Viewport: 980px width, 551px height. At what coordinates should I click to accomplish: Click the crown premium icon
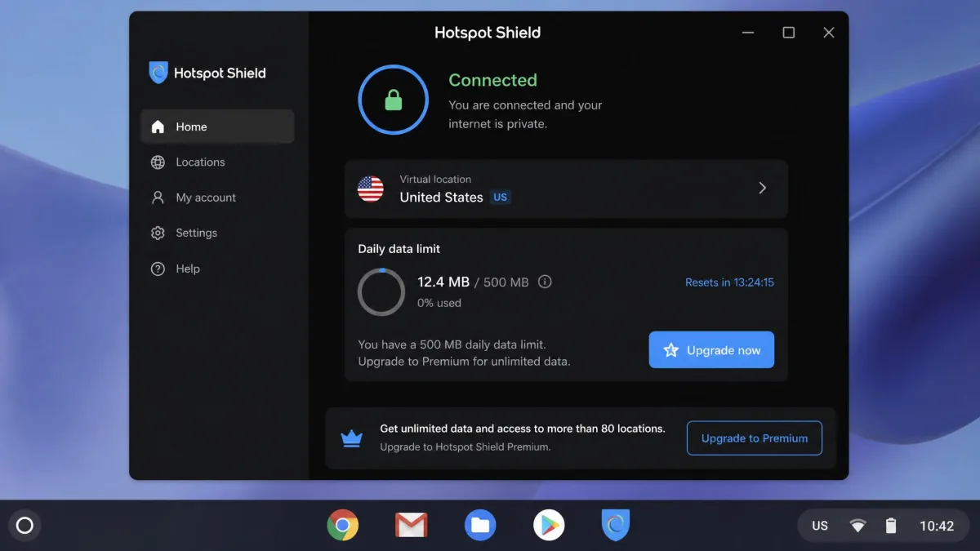coord(352,438)
